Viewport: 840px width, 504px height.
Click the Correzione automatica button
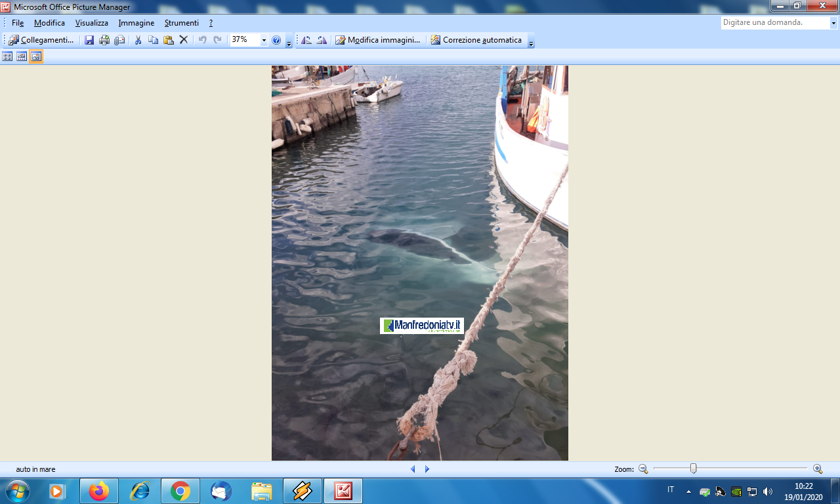tap(476, 40)
